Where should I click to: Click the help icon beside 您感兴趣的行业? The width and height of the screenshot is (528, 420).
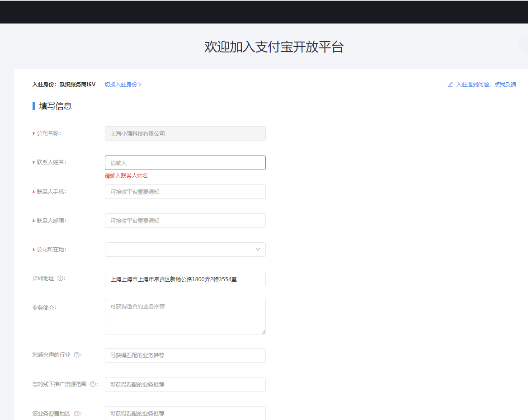(77, 354)
